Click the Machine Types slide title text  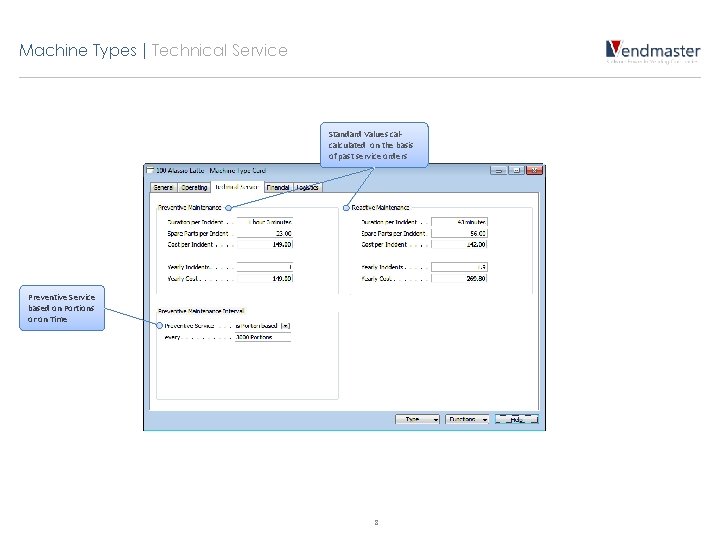point(78,51)
